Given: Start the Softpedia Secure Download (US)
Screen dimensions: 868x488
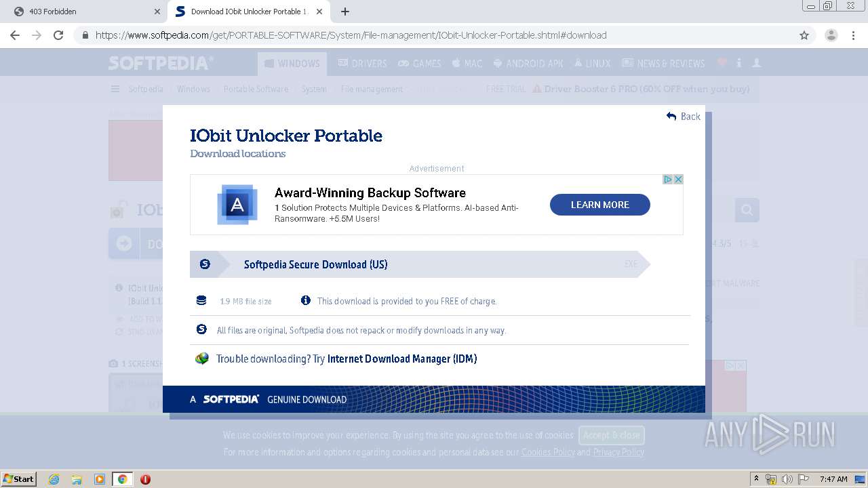Looking at the screenshot, I should tap(420, 264).
